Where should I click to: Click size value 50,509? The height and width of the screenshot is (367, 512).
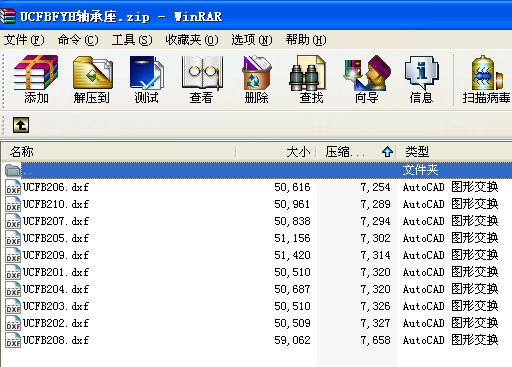click(292, 323)
